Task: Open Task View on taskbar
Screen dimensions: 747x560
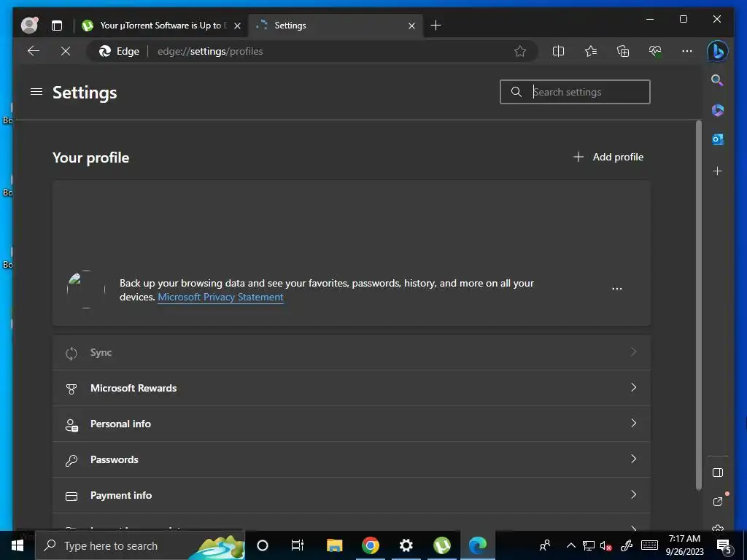Action: pos(298,545)
